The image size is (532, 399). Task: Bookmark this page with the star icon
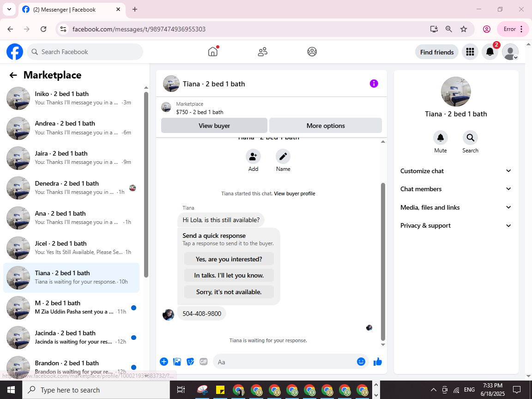click(464, 29)
